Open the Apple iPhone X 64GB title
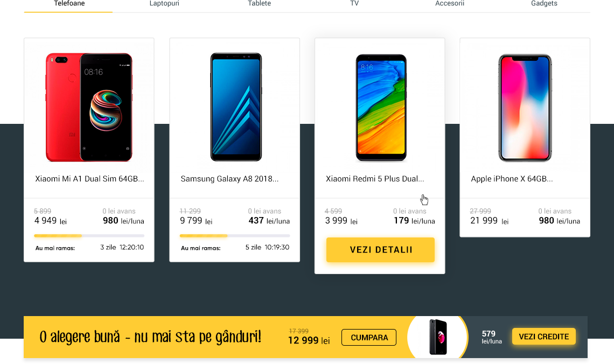This screenshot has height=364, width=614. click(512, 179)
